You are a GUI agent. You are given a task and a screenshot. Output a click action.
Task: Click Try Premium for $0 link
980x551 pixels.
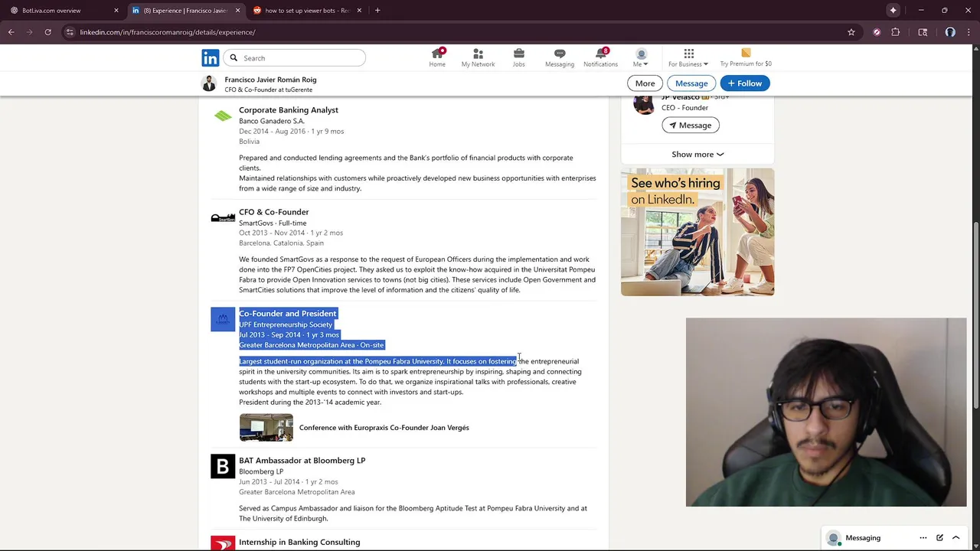(x=746, y=58)
